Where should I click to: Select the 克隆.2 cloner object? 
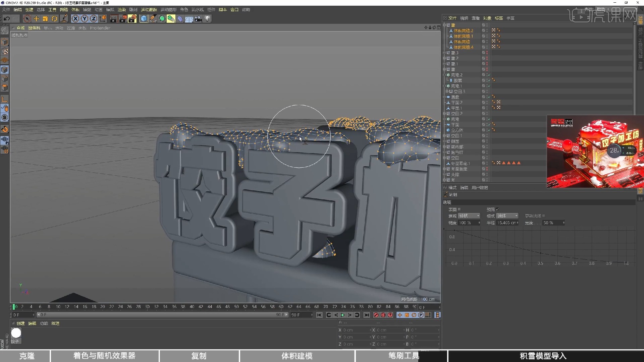(x=457, y=75)
